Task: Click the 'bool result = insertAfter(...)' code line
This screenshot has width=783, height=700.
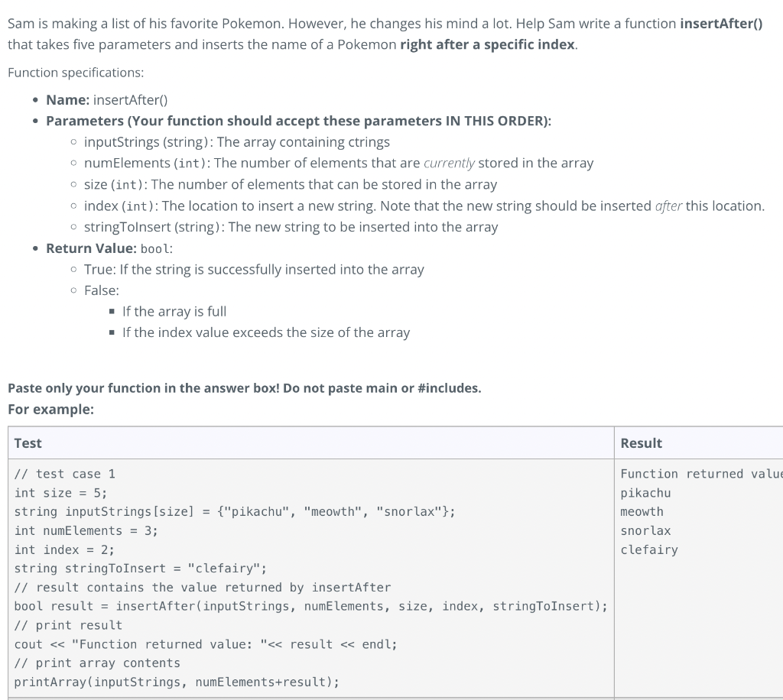Action: pos(311,607)
